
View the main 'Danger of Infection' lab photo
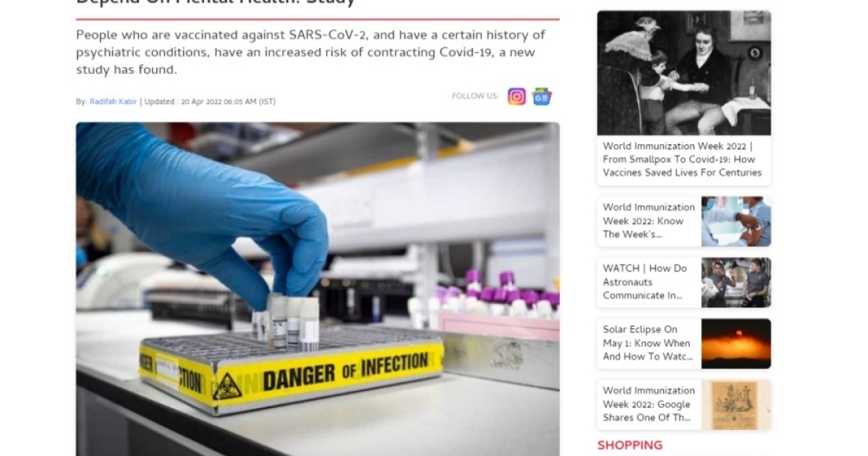318,289
